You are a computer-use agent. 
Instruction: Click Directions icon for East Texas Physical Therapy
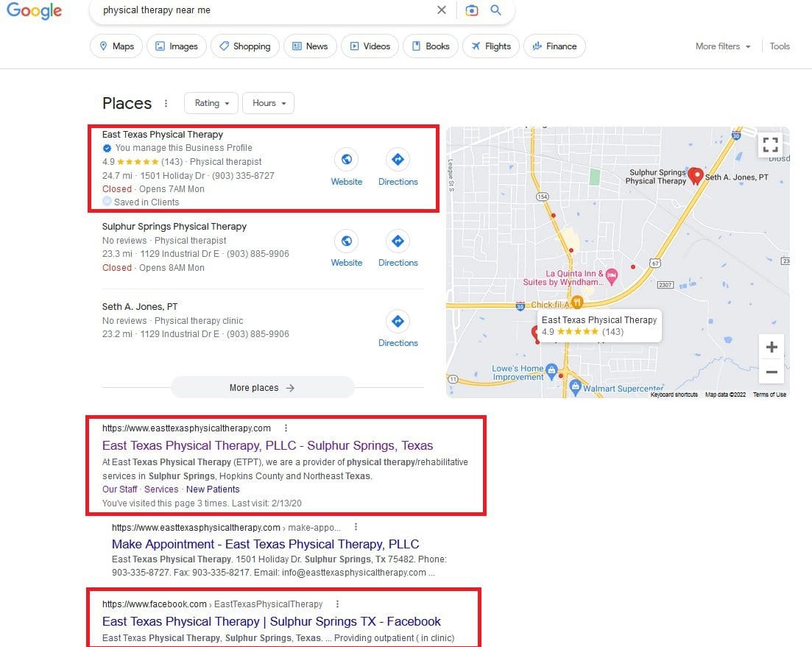[x=398, y=160]
